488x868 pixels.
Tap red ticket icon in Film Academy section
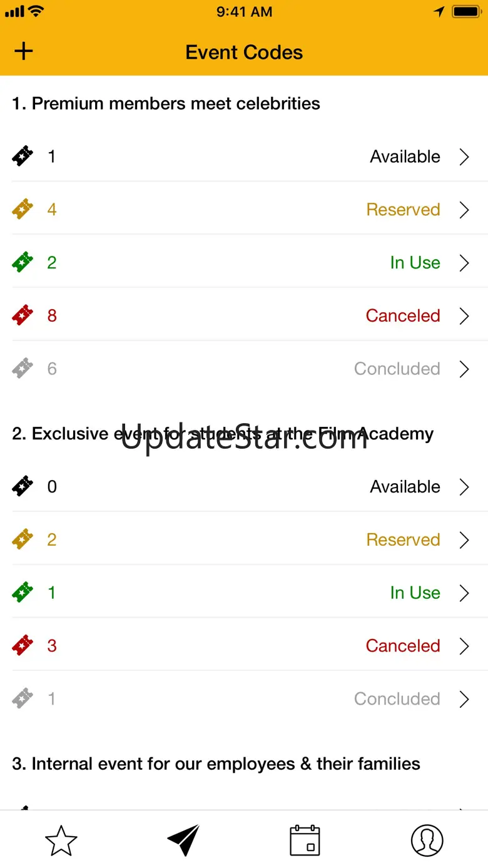[x=23, y=645]
